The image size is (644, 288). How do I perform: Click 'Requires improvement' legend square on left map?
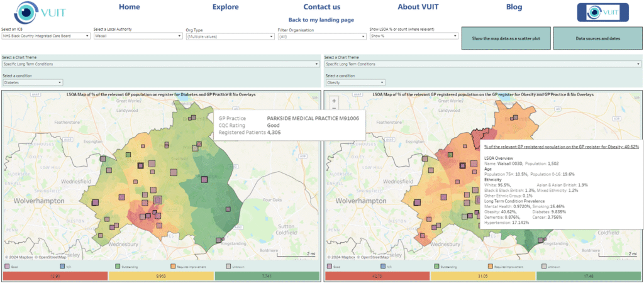tap(171, 266)
